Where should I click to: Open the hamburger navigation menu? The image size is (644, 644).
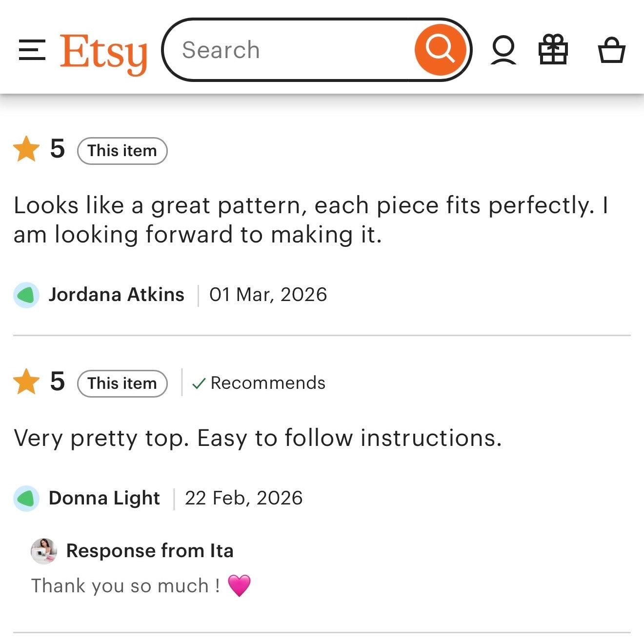31,49
